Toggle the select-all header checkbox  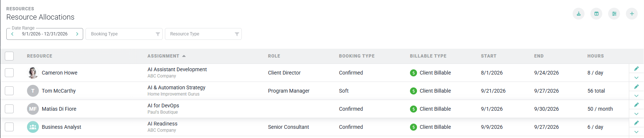(x=9, y=56)
